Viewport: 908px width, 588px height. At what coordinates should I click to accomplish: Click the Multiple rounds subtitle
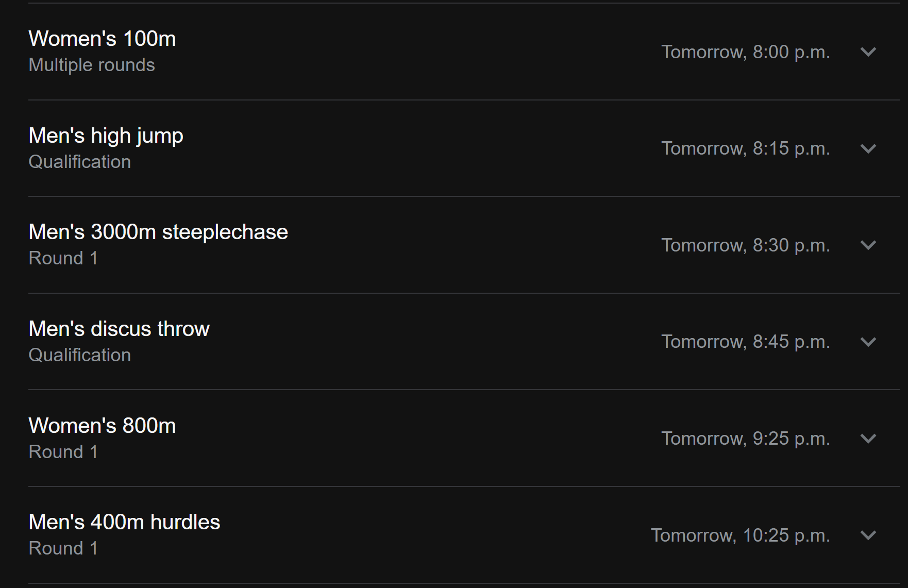tap(92, 65)
